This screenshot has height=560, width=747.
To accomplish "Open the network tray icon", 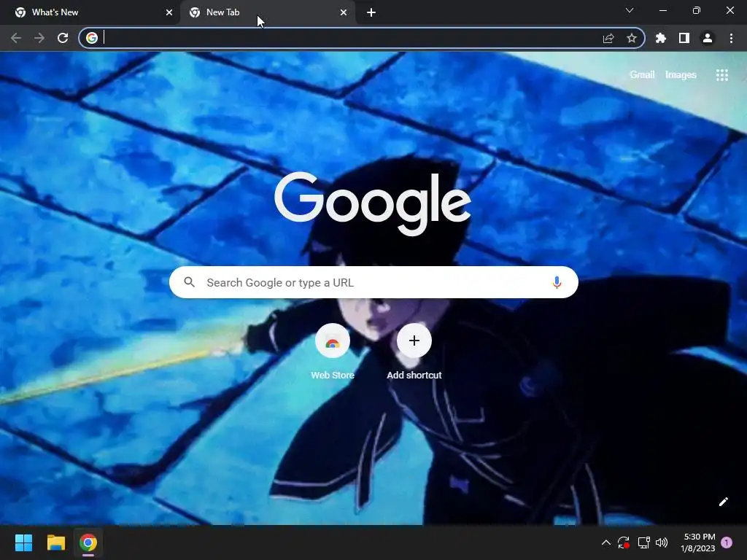I will click(643, 542).
